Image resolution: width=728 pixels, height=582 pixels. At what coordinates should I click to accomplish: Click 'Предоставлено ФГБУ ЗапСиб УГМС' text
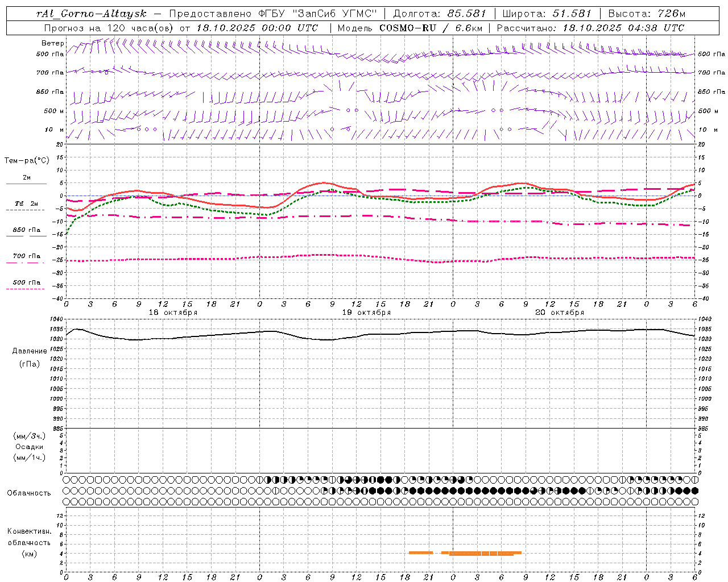coord(274,13)
